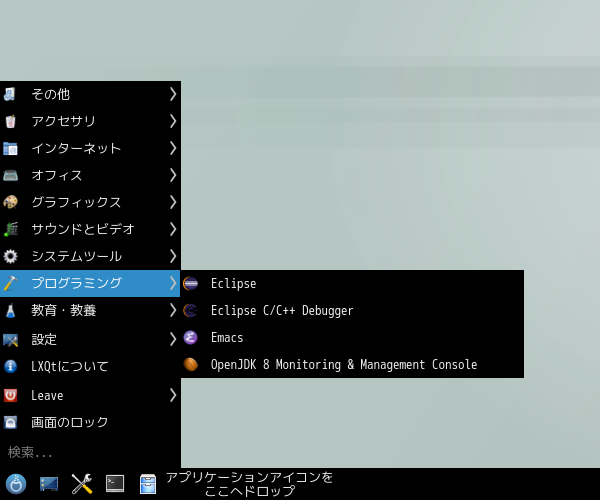Click the red Leave power icon
Screen dimensions: 600x500
pyautogui.click(x=10, y=395)
